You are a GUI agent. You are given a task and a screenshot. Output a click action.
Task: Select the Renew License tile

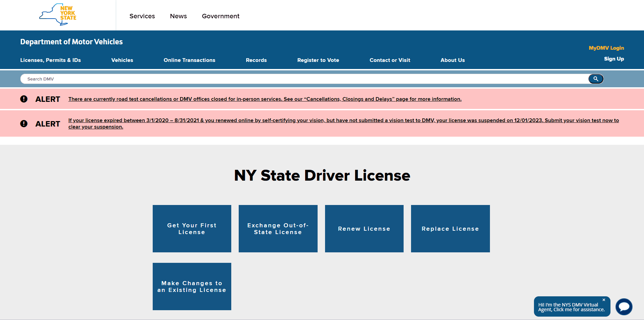(x=364, y=229)
